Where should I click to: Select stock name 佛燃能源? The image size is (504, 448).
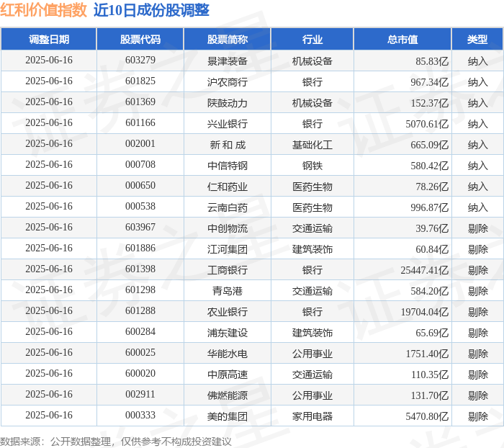click(x=228, y=395)
